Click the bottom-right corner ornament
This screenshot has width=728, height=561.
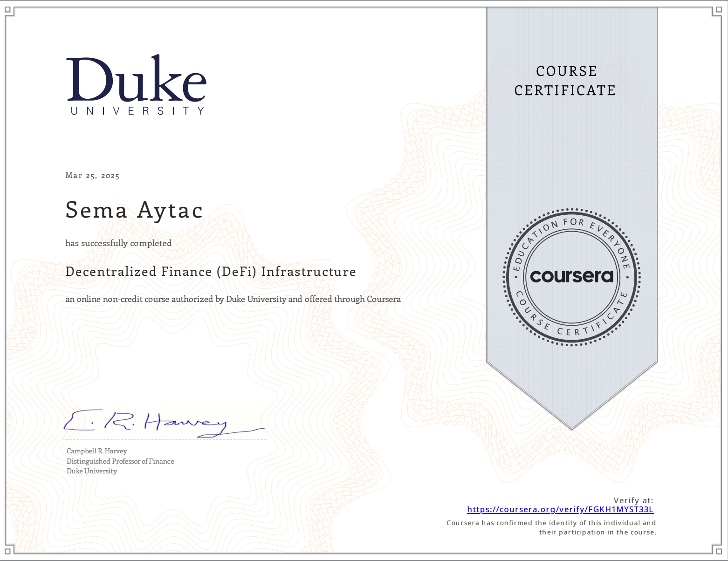click(719, 551)
